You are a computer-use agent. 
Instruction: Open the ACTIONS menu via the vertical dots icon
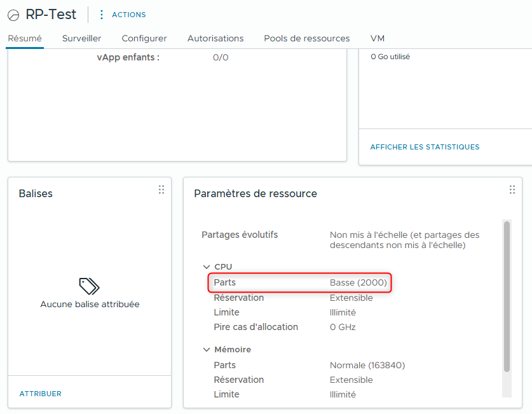coord(102,15)
